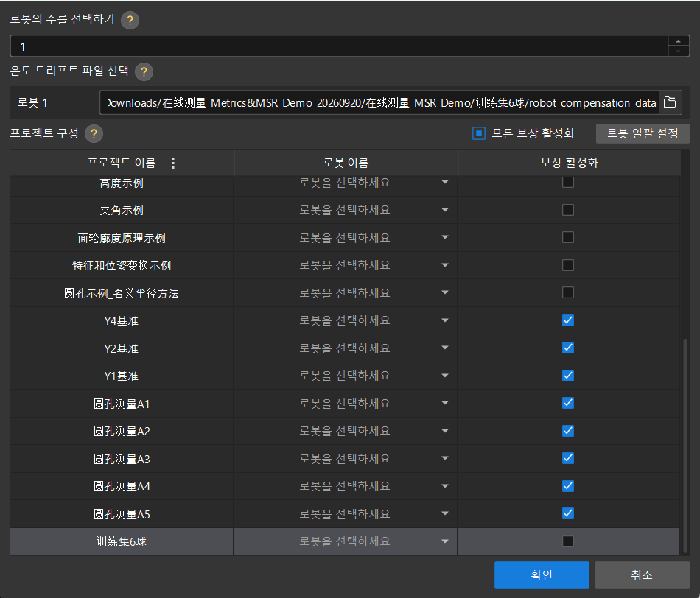700x598 pixels.
Task: Click the 보상 활성화 column header
Action: click(x=569, y=163)
